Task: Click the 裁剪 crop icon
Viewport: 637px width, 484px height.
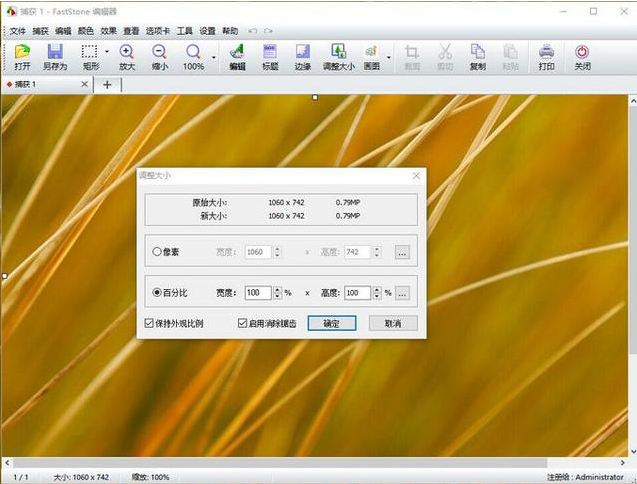Action: (412, 57)
